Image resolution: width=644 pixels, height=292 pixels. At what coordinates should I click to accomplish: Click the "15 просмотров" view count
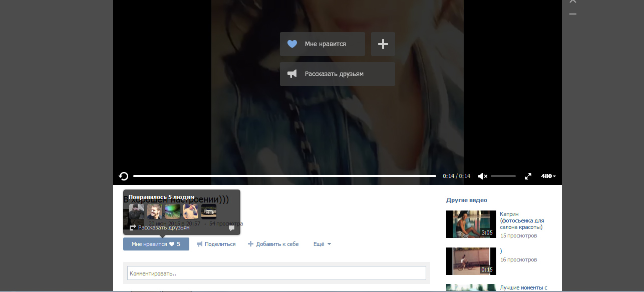(518, 235)
